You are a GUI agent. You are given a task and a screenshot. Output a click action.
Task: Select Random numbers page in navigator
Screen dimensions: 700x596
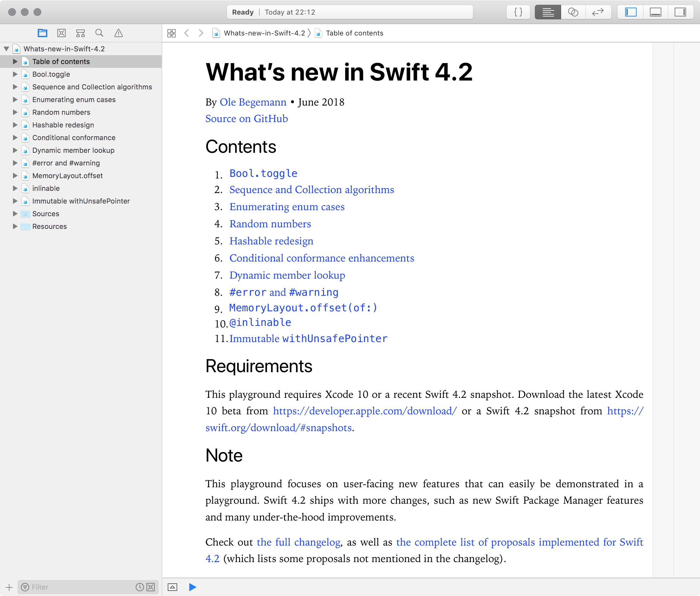[x=61, y=112]
